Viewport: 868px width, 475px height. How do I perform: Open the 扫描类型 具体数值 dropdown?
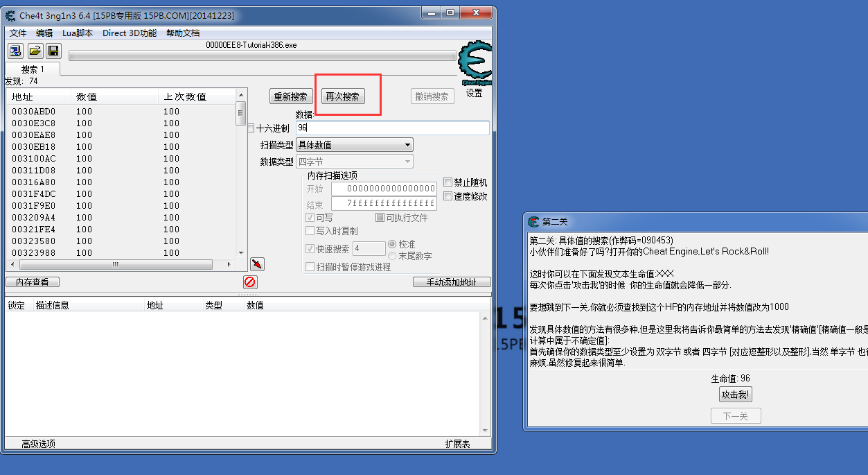click(355, 145)
